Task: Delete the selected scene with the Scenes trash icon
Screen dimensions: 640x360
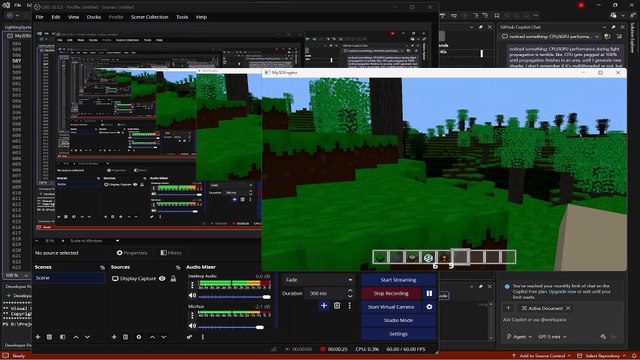Action: [49, 337]
